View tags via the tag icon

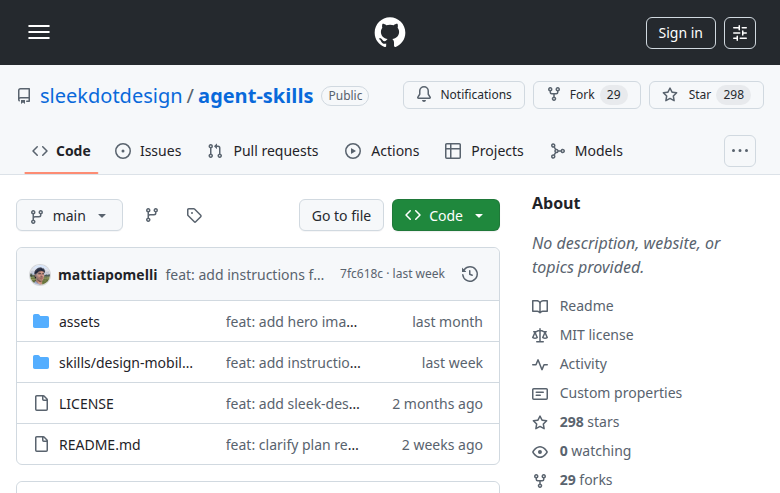pos(194,215)
